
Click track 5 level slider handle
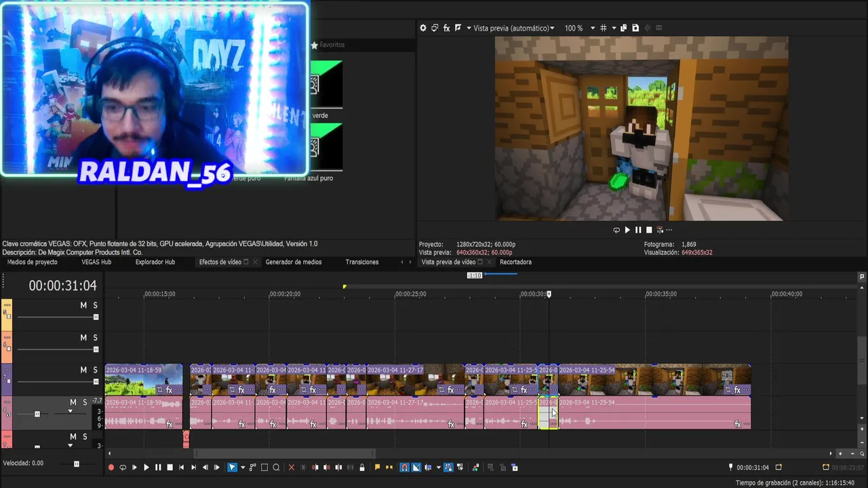(x=96, y=317)
